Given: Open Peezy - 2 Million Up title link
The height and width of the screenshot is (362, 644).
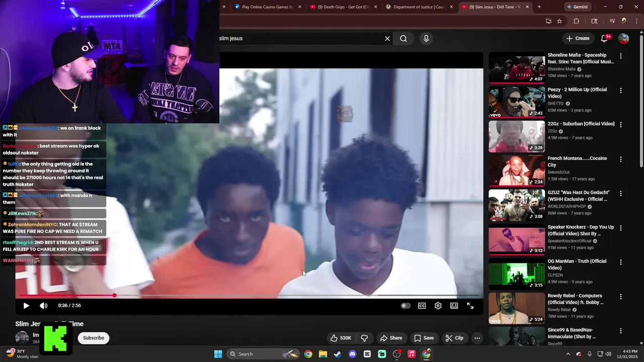Looking at the screenshot, I should (x=577, y=93).
